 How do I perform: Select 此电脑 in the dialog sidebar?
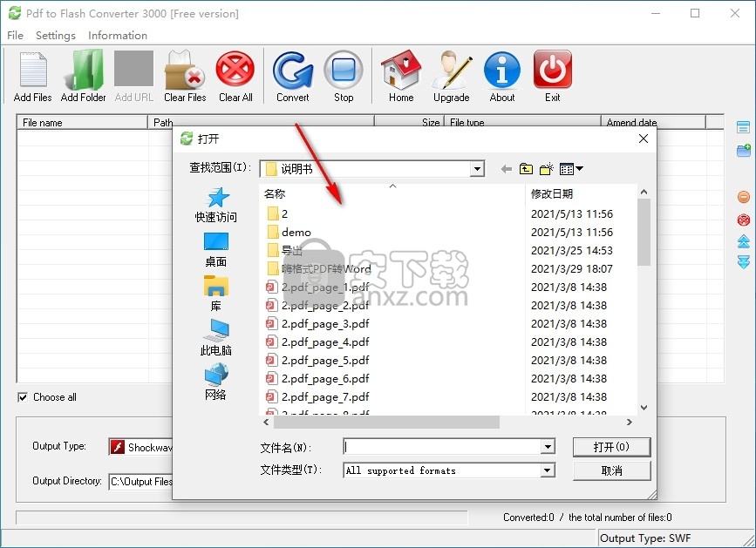coord(215,338)
